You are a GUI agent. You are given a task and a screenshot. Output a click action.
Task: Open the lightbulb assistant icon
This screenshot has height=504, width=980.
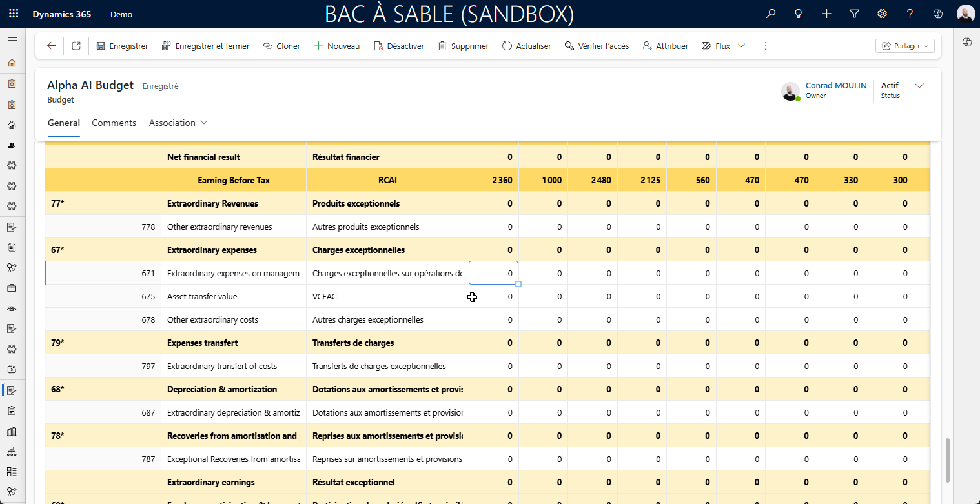tap(799, 14)
